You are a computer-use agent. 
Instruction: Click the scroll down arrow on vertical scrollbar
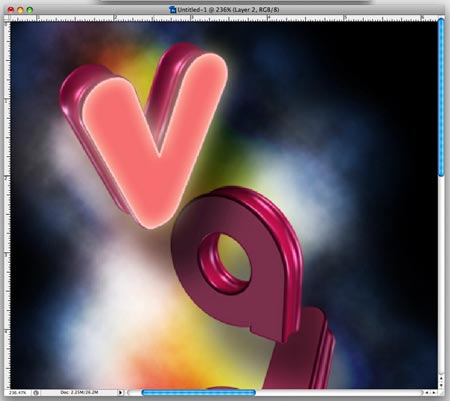(441, 385)
